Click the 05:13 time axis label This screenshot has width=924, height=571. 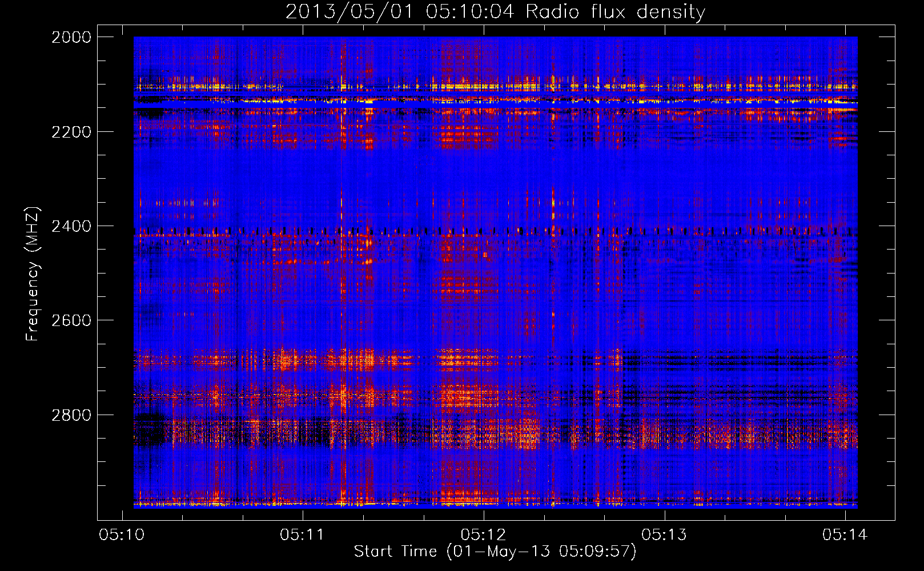[x=664, y=535]
